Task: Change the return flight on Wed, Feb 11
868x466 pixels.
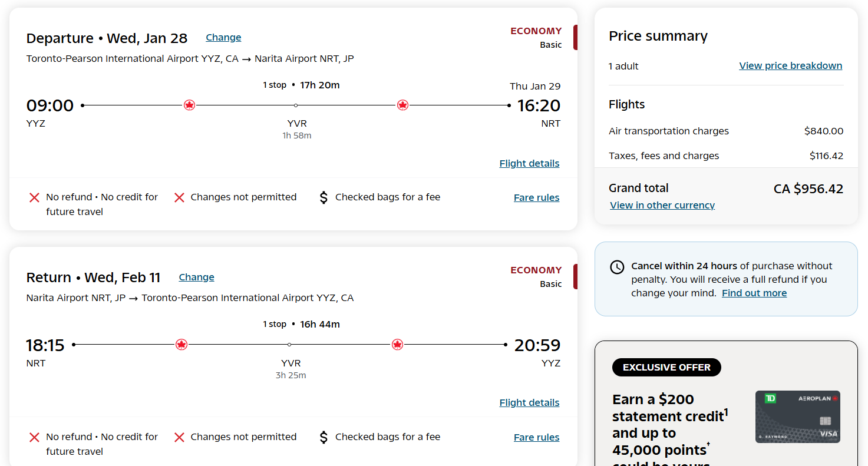Action: [x=196, y=277]
